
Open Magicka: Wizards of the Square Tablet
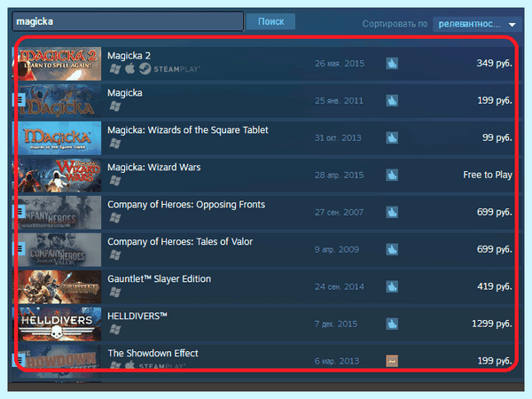point(188,130)
